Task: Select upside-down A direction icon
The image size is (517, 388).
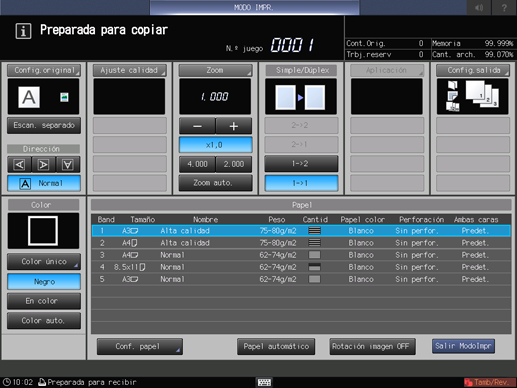Action: (68, 164)
